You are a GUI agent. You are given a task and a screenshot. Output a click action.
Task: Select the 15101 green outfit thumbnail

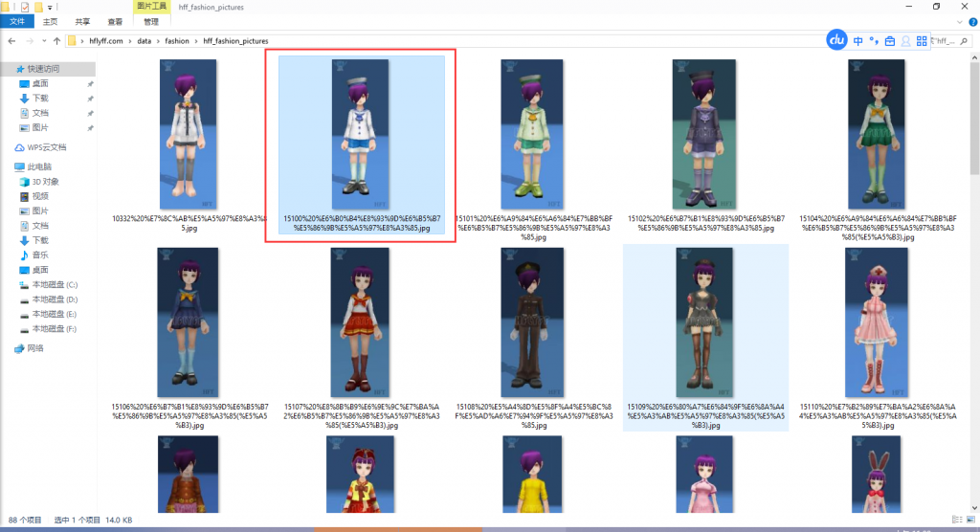pyautogui.click(x=532, y=134)
